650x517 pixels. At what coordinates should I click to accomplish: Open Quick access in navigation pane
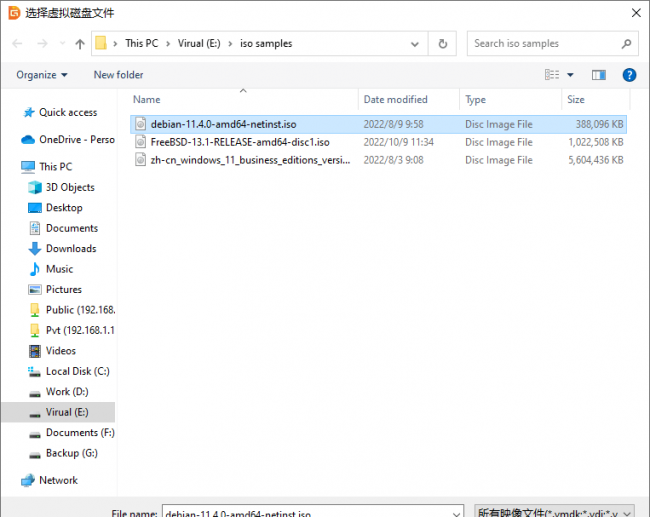[68, 112]
